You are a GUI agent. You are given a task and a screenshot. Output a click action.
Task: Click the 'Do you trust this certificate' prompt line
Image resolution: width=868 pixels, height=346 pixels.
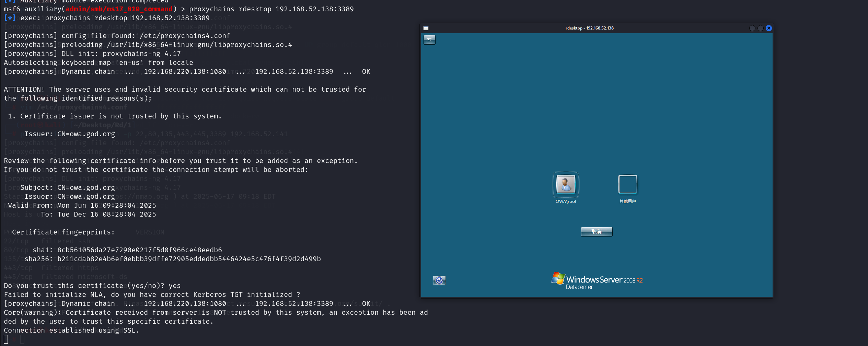click(92, 286)
